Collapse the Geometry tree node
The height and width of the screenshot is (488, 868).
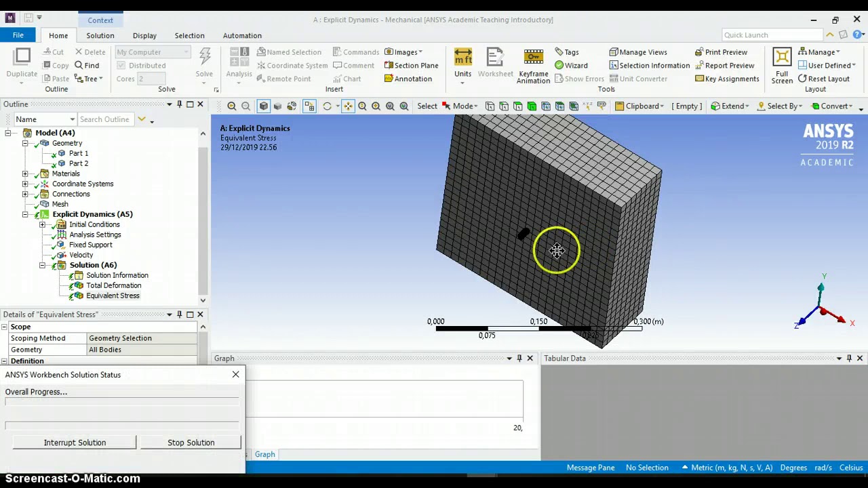point(25,143)
